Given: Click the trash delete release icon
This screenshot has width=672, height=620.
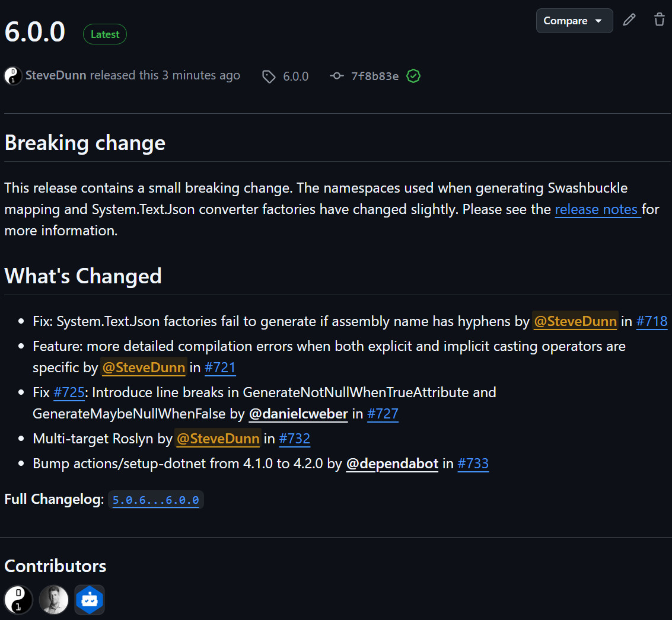Looking at the screenshot, I should pos(660,20).
